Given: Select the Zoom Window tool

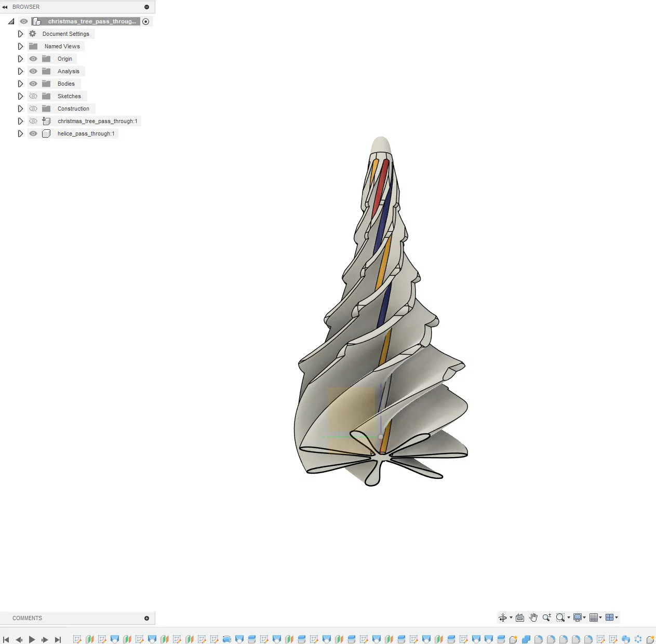Looking at the screenshot, I should click(560, 618).
